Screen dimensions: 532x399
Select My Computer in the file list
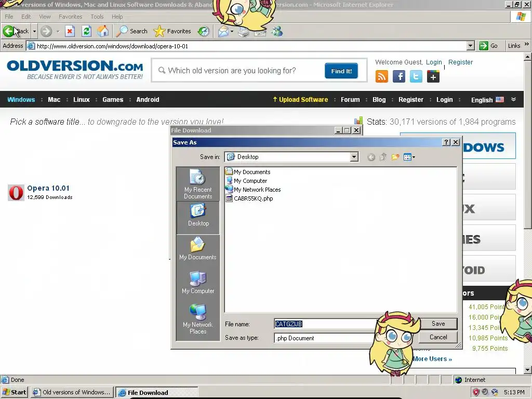pyautogui.click(x=247, y=181)
